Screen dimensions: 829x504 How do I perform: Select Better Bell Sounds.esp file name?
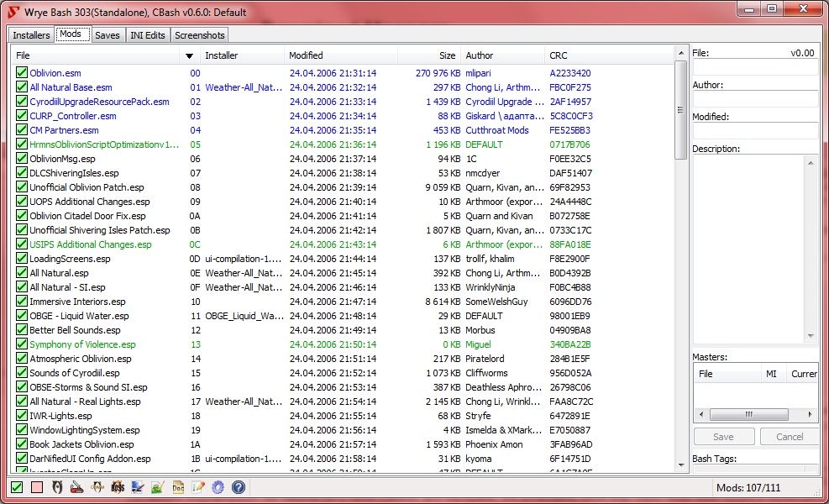[x=75, y=329]
